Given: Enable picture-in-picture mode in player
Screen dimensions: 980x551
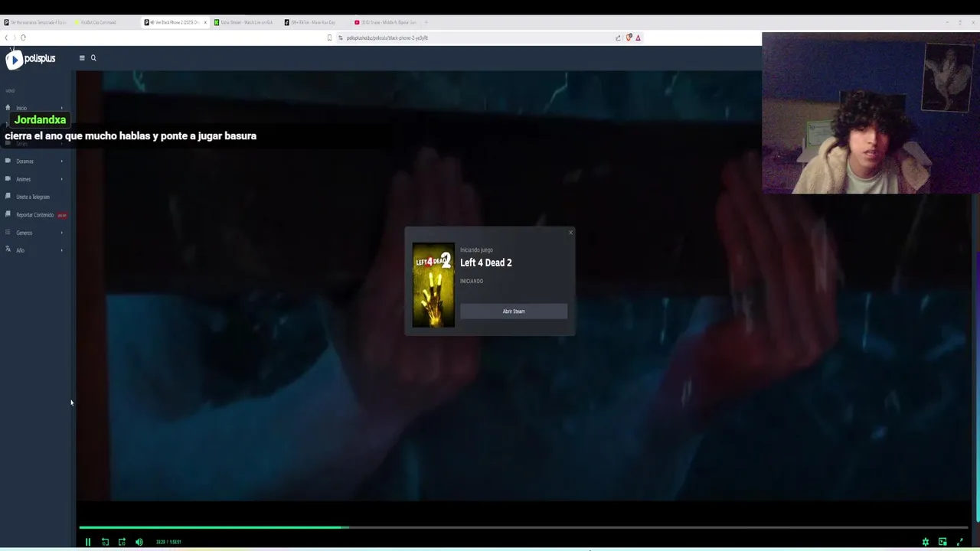Looking at the screenshot, I should click(942, 542).
